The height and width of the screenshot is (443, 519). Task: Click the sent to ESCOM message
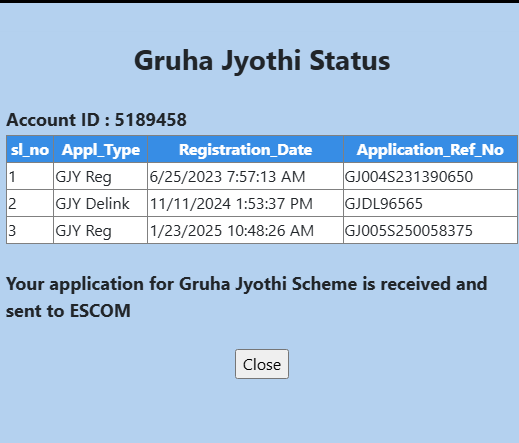click(247, 297)
